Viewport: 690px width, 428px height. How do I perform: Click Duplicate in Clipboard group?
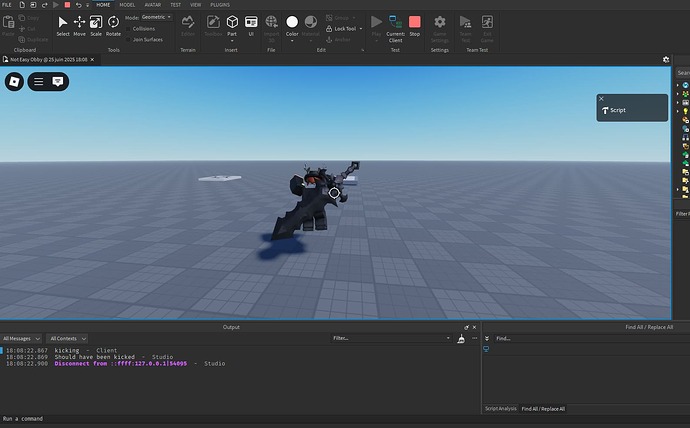click(x=33, y=40)
